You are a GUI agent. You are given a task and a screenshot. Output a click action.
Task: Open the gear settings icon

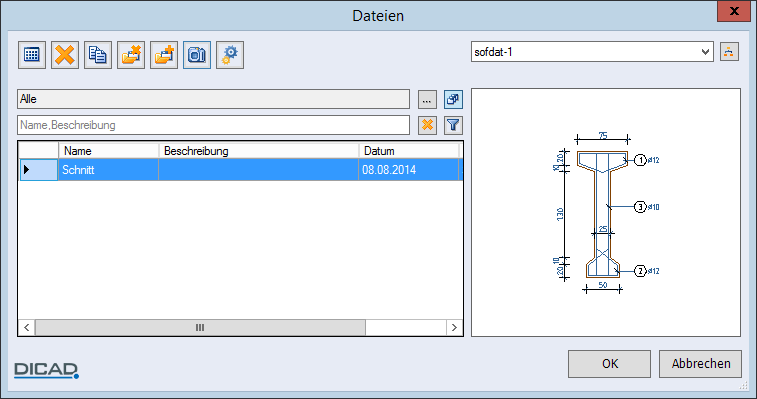(x=230, y=55)
